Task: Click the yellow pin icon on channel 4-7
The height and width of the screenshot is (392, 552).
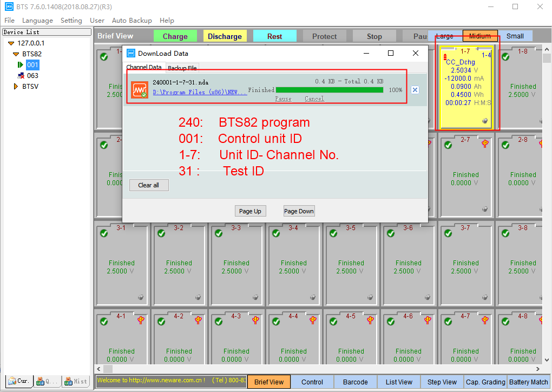Action: (x=485, y=320)
